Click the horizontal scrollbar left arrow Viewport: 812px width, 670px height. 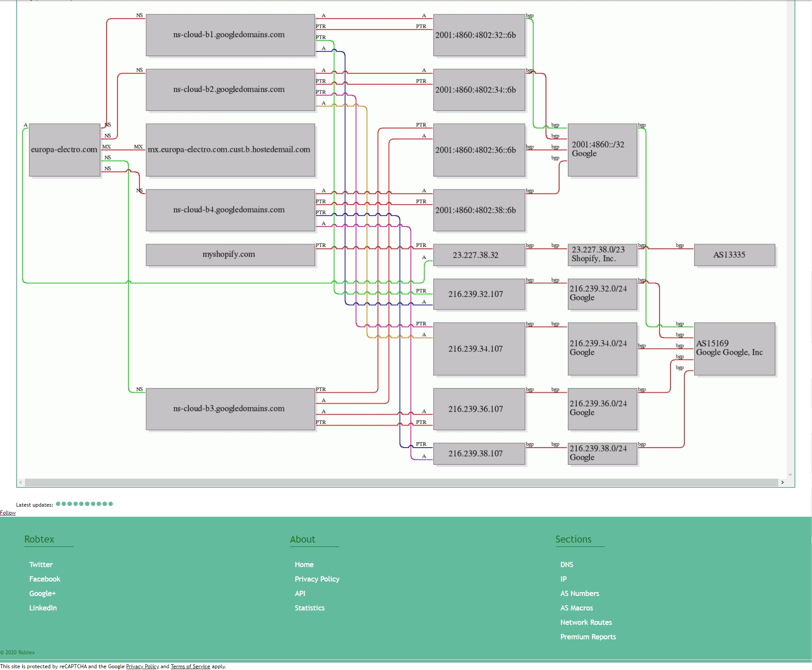tap(21, 482)
